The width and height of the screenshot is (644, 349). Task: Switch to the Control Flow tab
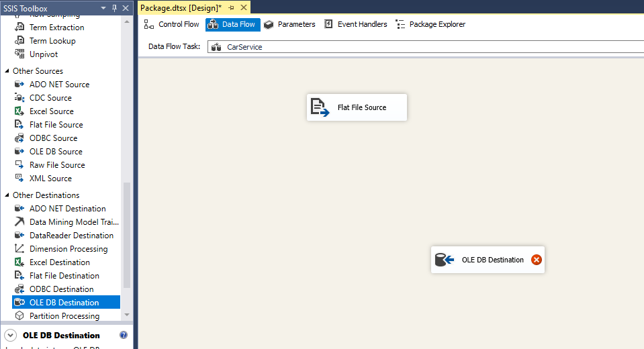(172, 24)
